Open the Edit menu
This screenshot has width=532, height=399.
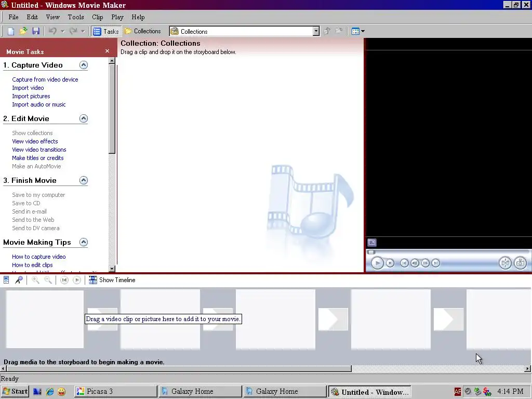tap(32, 17)
